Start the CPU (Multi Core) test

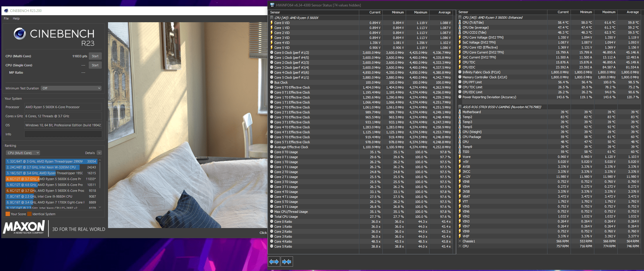click(95, 56)
